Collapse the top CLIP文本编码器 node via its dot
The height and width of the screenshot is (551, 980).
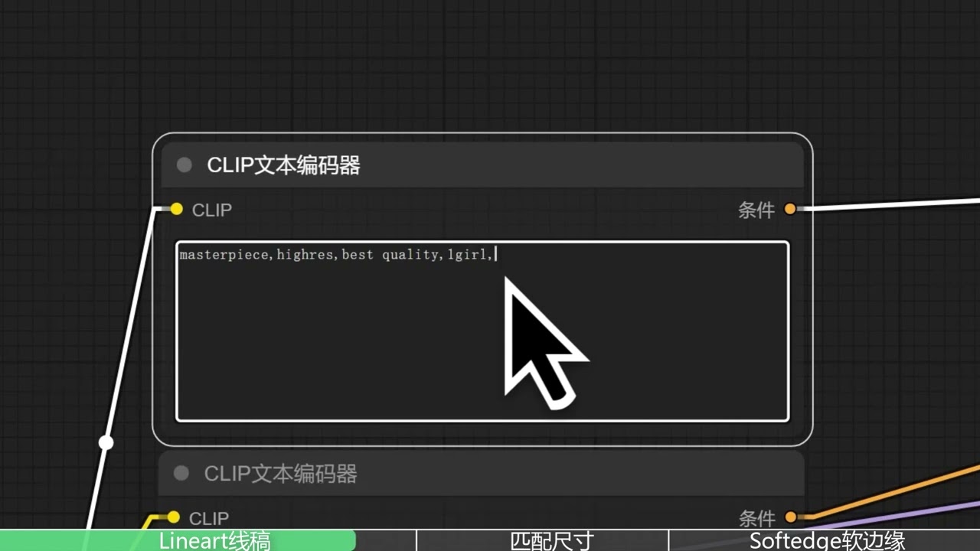pos(184,165)
